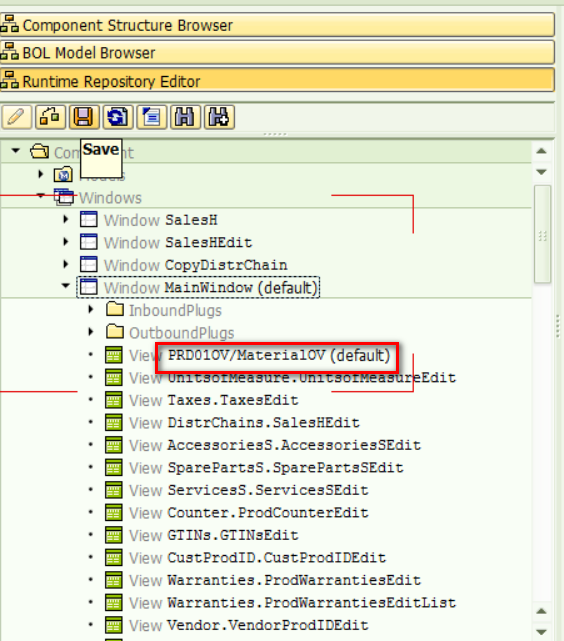Viewport: 564px width, 641px height.
Task: Expand the OutboundPlugs folder
Action: pos(91,332)
